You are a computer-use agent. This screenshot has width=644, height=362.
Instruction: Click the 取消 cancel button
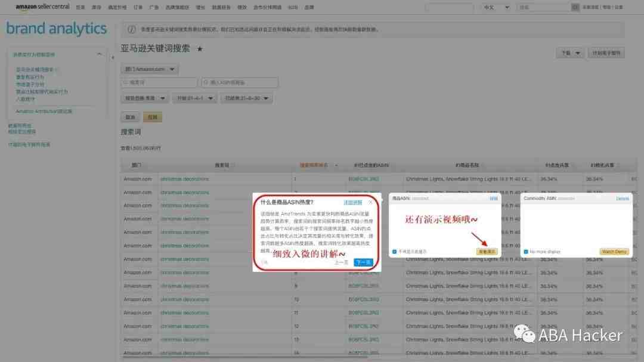(130, 117)
